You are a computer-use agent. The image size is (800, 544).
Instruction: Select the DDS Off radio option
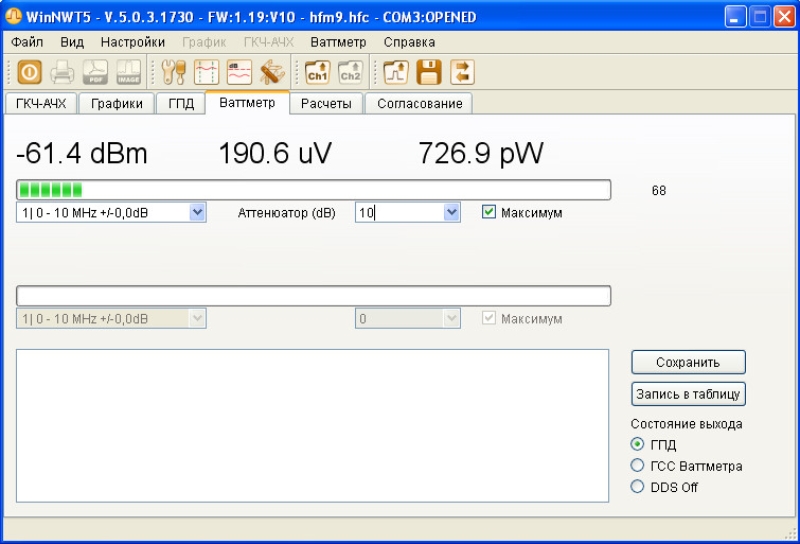[637, 486]
